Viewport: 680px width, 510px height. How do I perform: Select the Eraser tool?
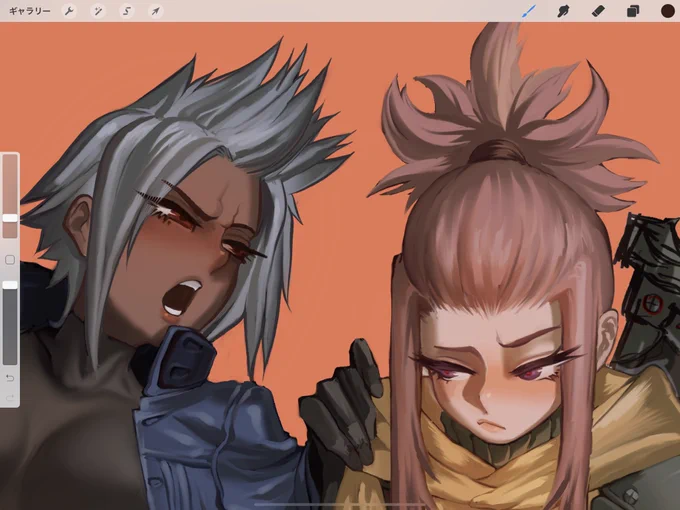click(x=598, y=11)
